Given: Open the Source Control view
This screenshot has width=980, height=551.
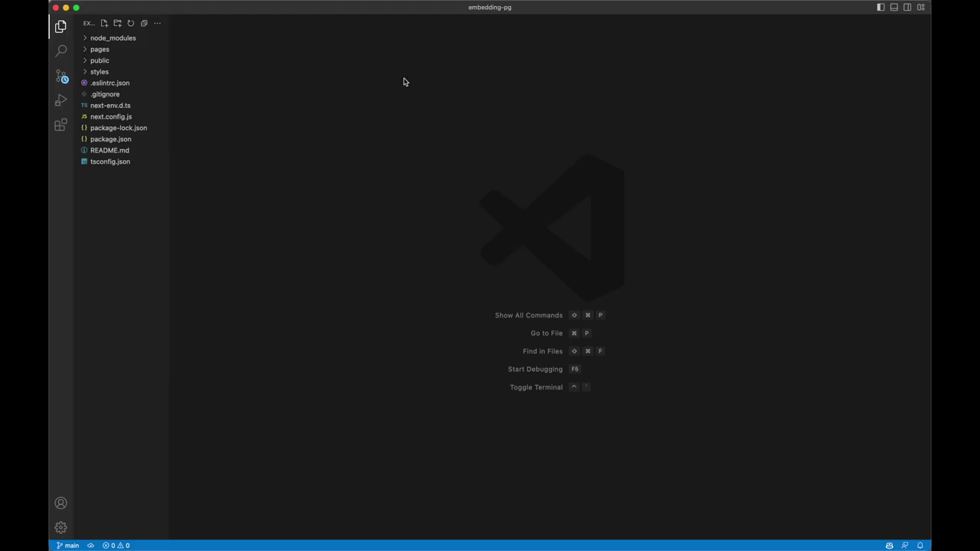Looking at the screenshot, I should coord(60,76).
